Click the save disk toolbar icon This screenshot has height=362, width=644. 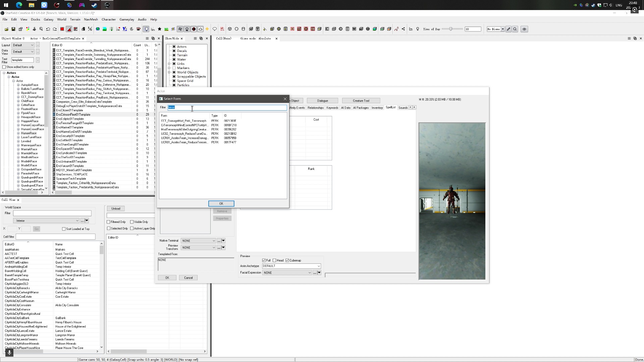point(13,29)
